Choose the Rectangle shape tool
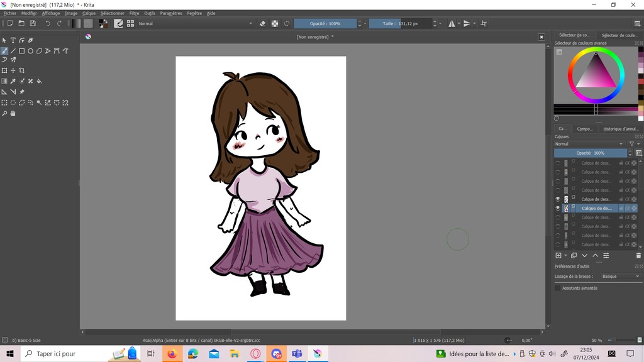This screenshot has height=362, width=644. click(21, 51)
